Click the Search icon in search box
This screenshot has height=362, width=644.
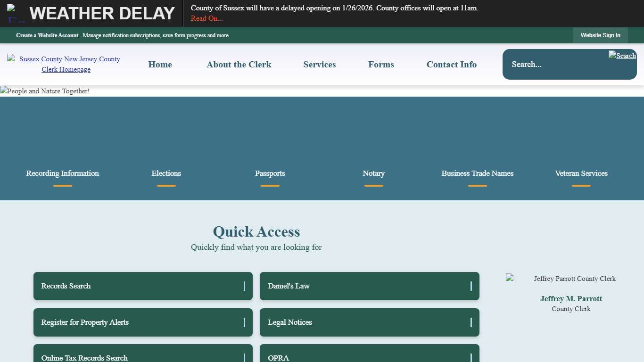coord(622,56)
